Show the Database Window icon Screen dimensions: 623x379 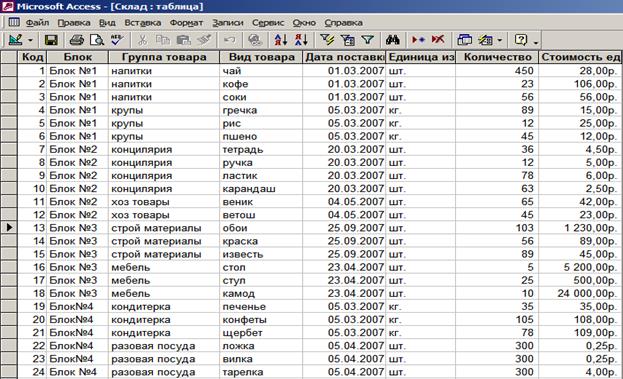click(464, 40)
